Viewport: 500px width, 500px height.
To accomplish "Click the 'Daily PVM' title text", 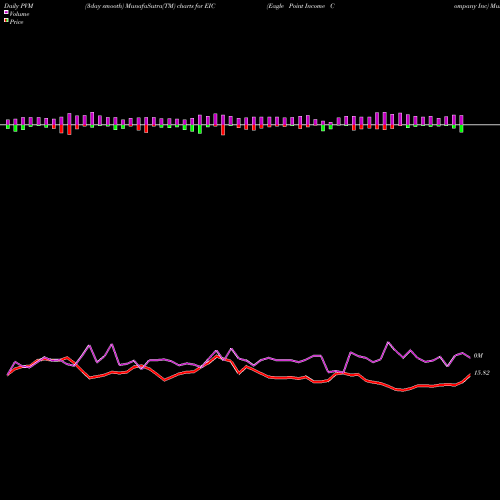I will (x=19, y=6).
